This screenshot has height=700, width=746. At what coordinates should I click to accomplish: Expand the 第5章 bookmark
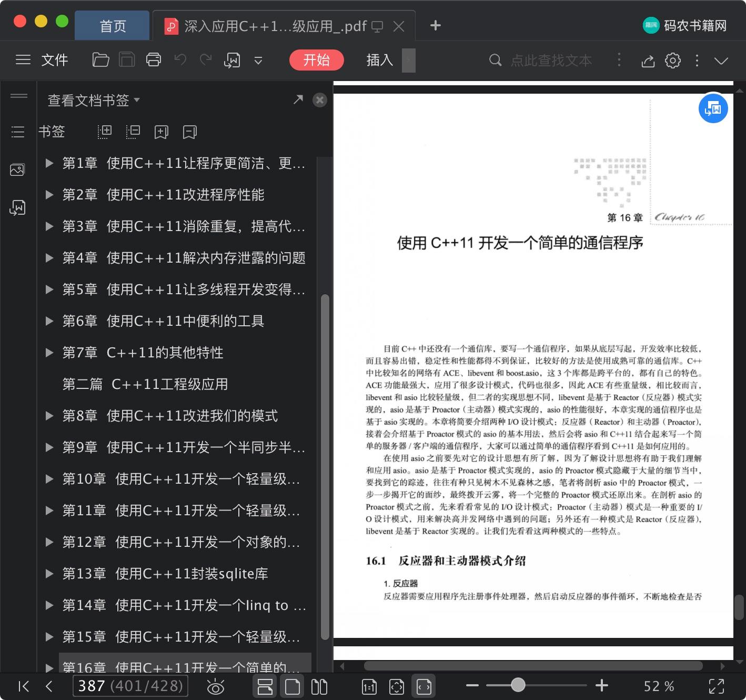tap(49, 289)
